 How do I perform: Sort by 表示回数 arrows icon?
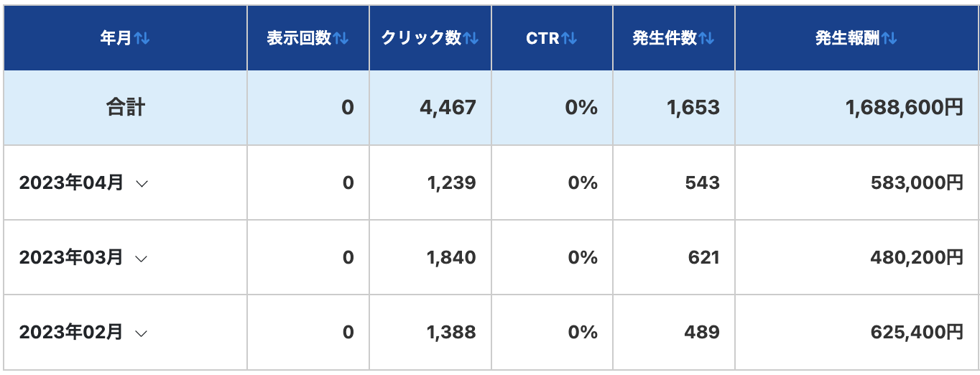(x=341, y=39)
